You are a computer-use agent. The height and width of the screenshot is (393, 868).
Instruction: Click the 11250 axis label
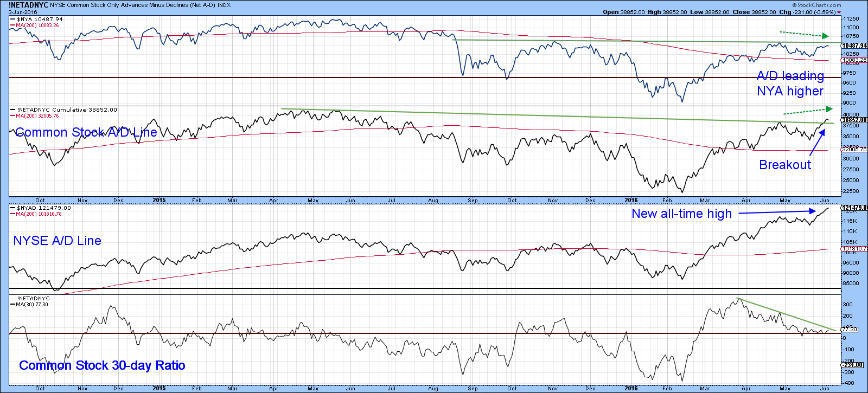851,18
